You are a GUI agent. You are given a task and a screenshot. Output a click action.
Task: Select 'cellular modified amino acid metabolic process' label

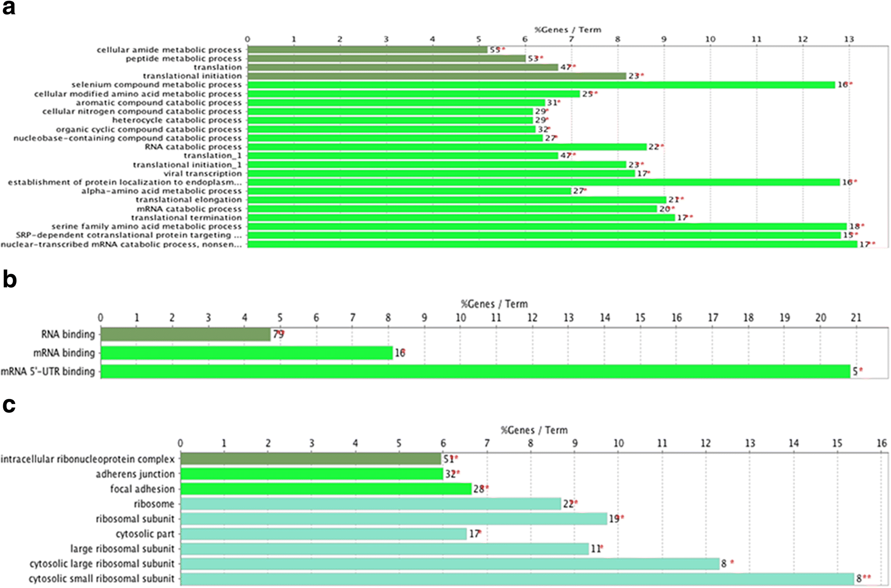[138, 94]
